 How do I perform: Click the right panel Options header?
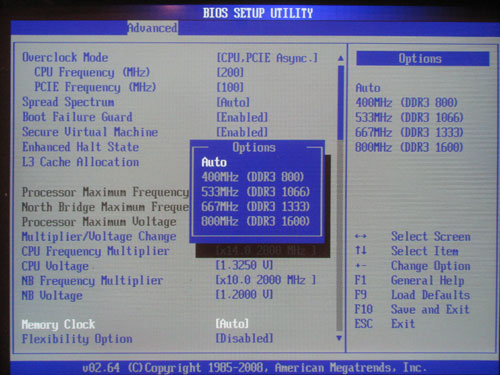pos(423,59)
